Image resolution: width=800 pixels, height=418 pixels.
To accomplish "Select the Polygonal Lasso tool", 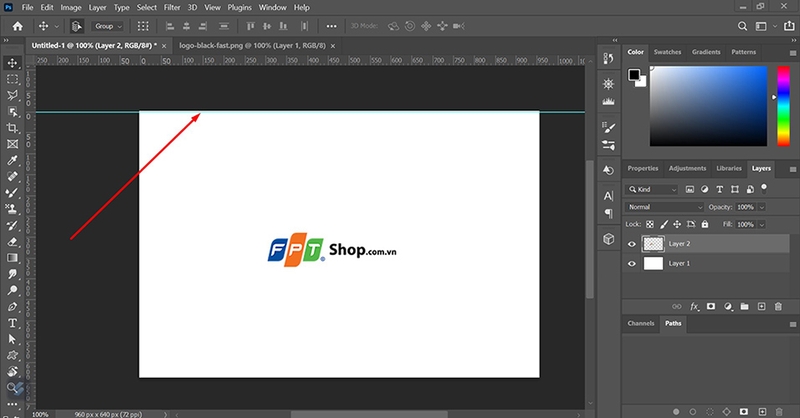I will coord(12,95).
